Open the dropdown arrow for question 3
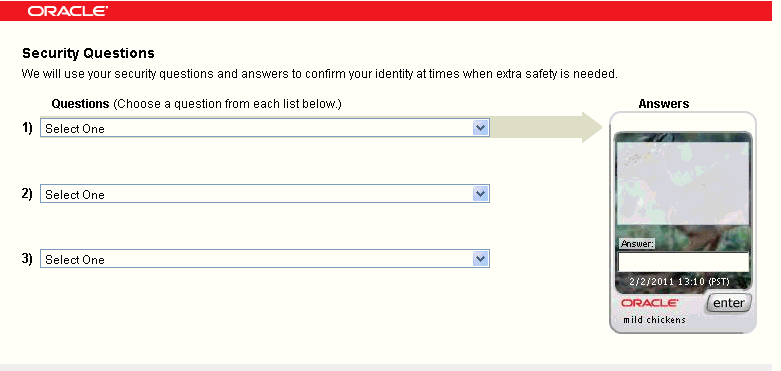This screenshot has height=371, width=781. click(480, 259)
